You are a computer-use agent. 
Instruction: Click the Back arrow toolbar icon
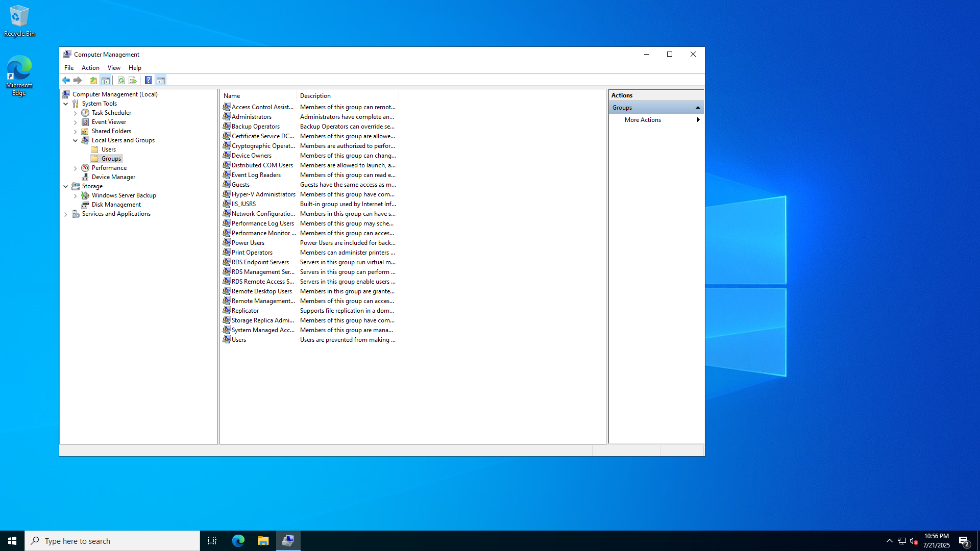[66, 80]
